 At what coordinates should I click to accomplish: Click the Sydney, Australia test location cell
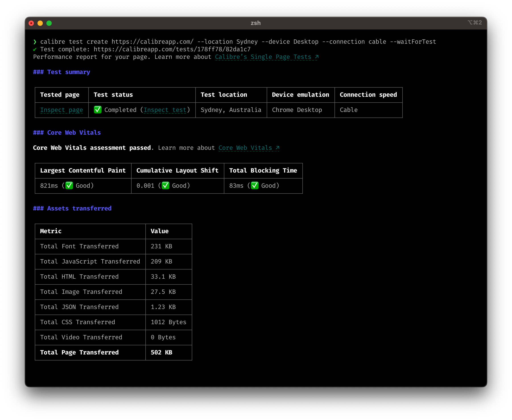click(x=231, y=110)
